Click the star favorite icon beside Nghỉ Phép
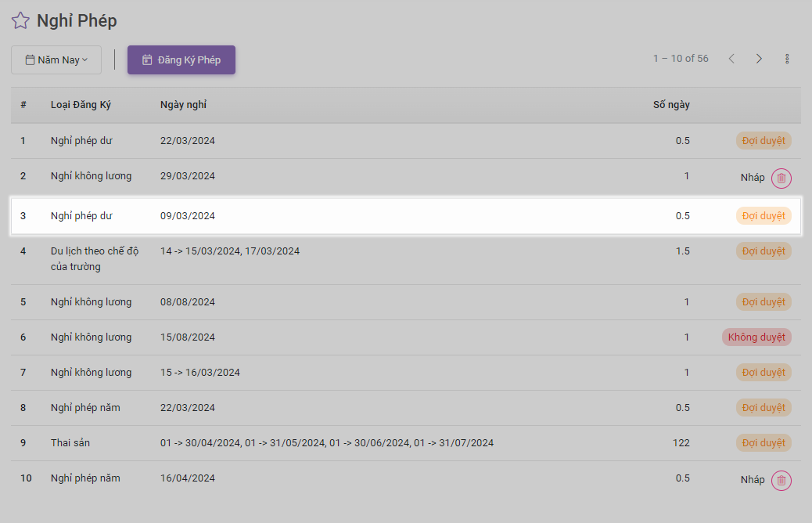Image resolution: width=812 pixels, height=523 pixels. pyautogui.click(x=20, y=21)
